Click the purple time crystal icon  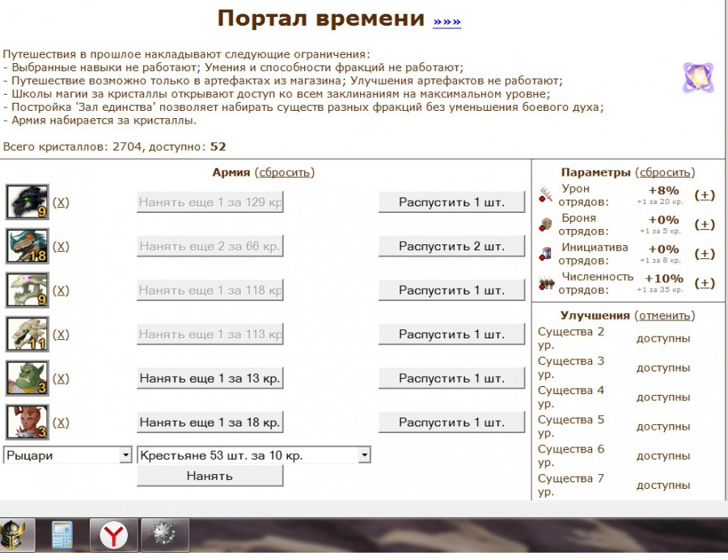(696, 78)
